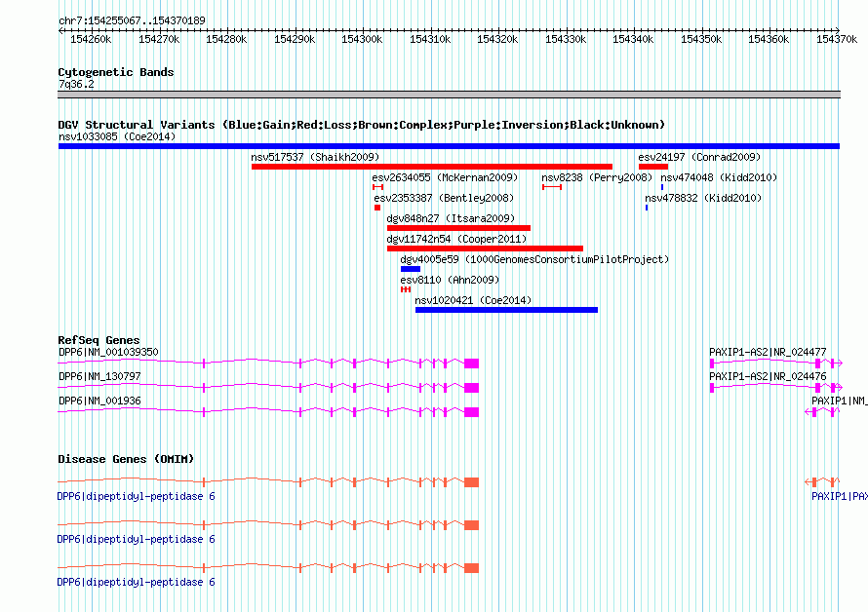Click the DPP6|NM_001039350 transcript label
Viewport: 868px width, 612px height.
pyautogui.click(x=108, y=352)
